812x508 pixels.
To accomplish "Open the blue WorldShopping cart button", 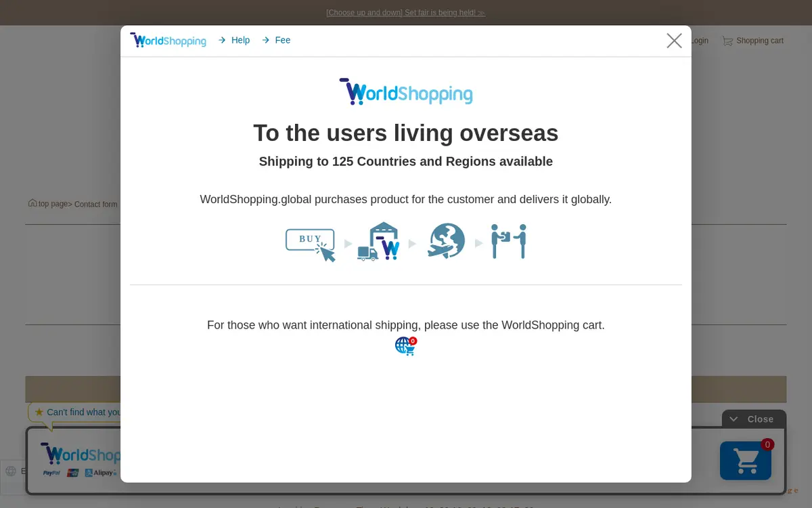I will 746,461.
